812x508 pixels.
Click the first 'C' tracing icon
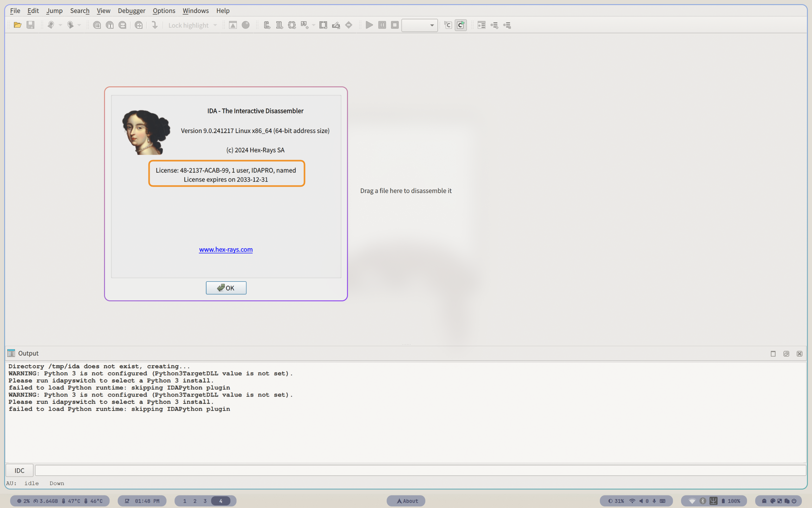448,25
